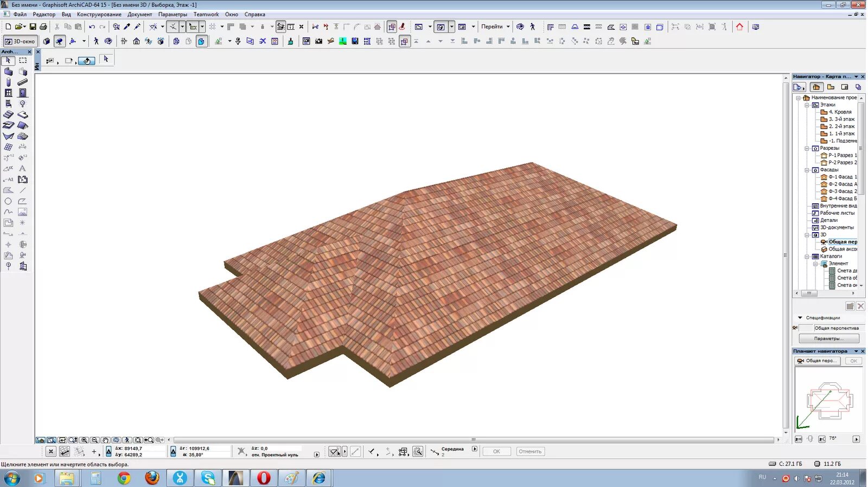This screenshot has height=487, width=868.
Task: Click the Save icon in the toolbar
Action: 33,27
